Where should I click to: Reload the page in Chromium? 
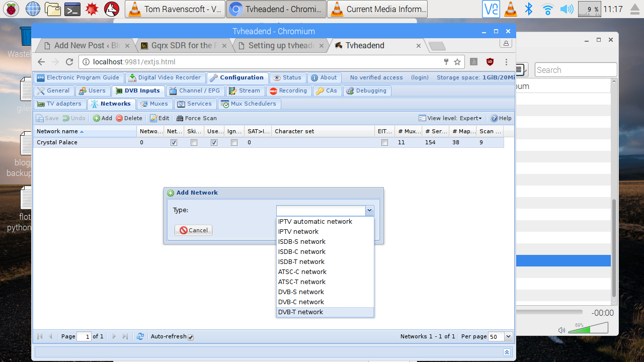[x=69, y=62]
